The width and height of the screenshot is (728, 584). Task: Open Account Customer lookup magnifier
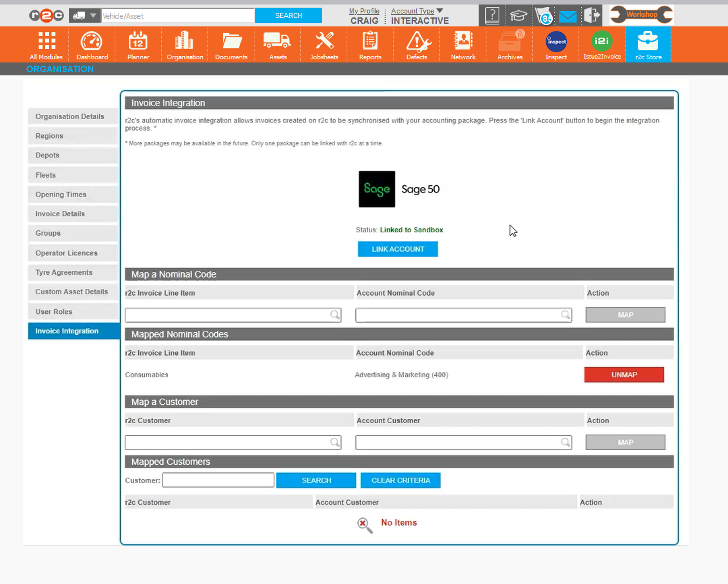[565, 443]
